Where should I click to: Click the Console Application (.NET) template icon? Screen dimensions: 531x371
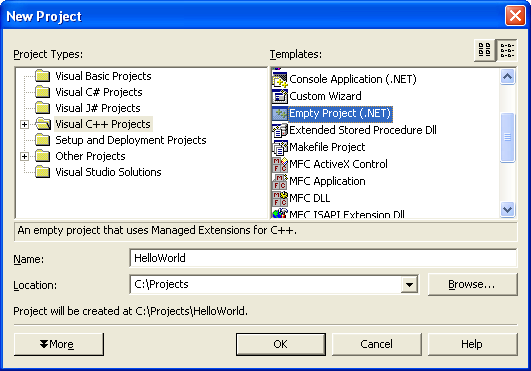click(x=280, y=80)
